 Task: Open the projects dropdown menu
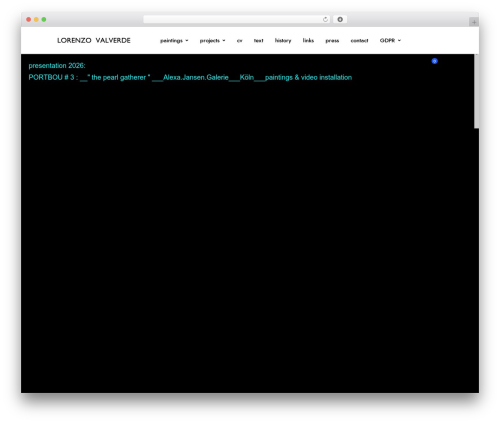[x=212, y=41]
